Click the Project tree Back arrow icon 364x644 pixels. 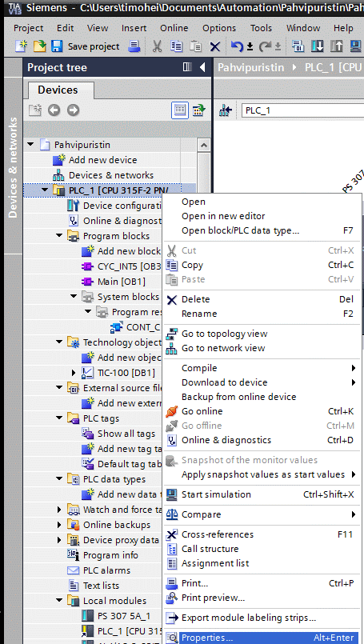54,110
